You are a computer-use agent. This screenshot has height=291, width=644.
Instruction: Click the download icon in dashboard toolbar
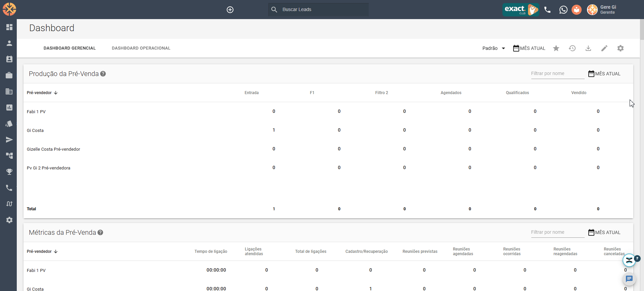point(588,48)
